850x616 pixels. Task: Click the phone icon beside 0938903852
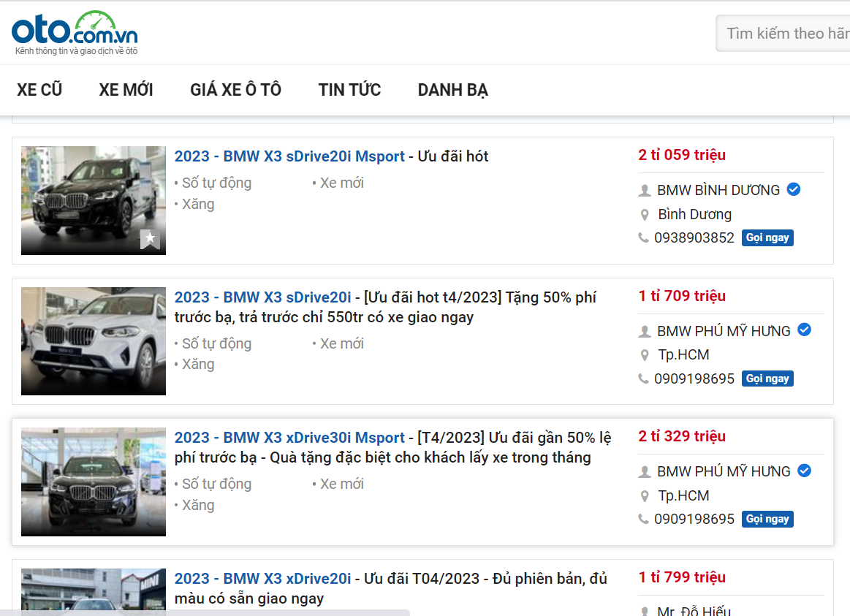[643, 237]
